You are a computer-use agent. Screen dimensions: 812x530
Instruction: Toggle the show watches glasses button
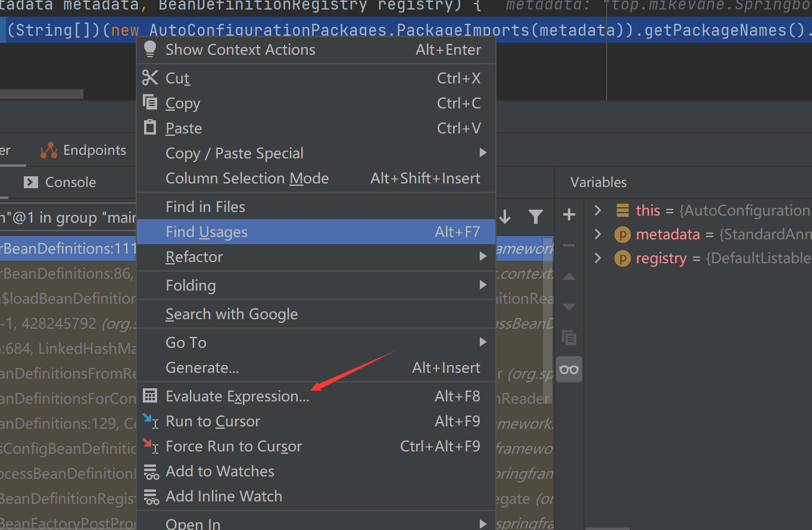(569, 369)
